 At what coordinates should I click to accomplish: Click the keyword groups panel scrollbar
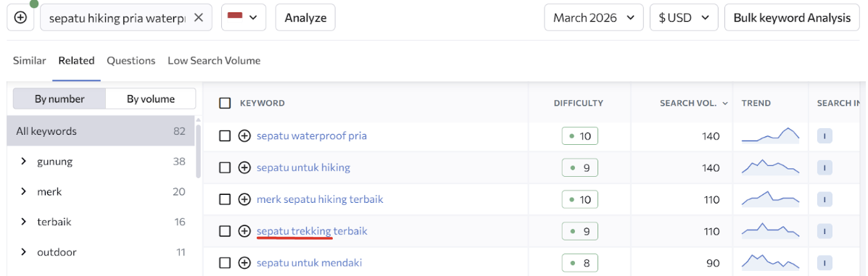(x=199, y=151)
